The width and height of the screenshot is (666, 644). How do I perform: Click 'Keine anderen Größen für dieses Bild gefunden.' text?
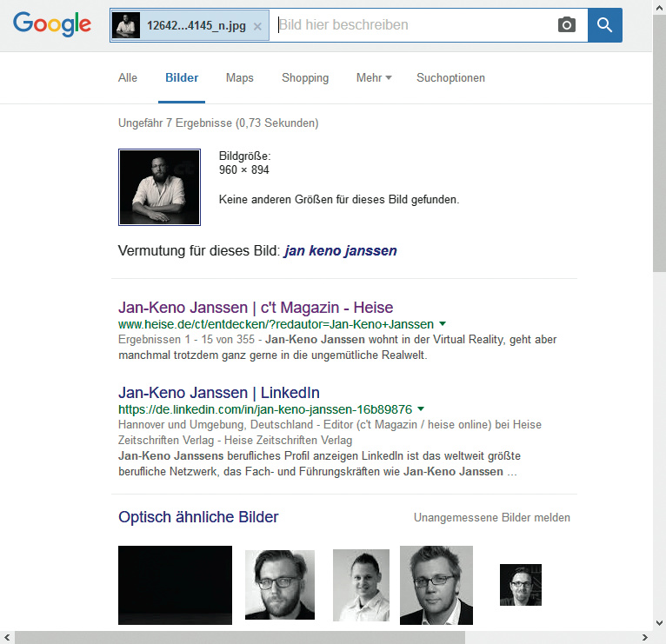click(339, 200)
